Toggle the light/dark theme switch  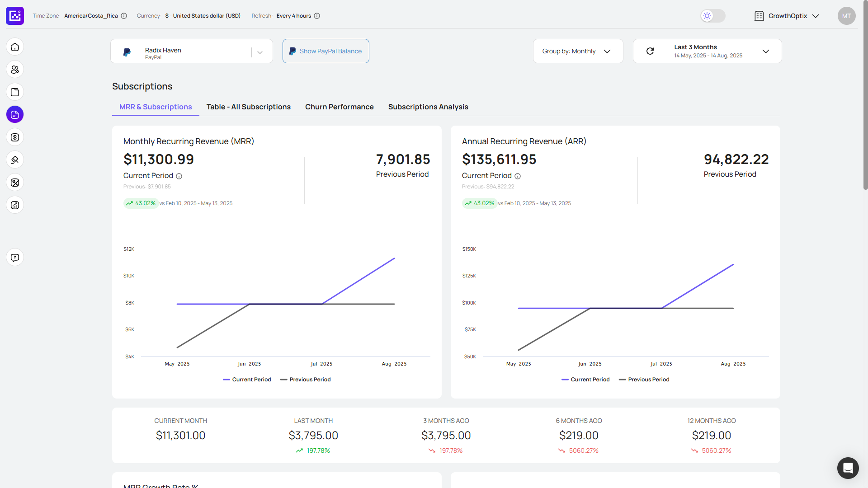pos(712,16)
